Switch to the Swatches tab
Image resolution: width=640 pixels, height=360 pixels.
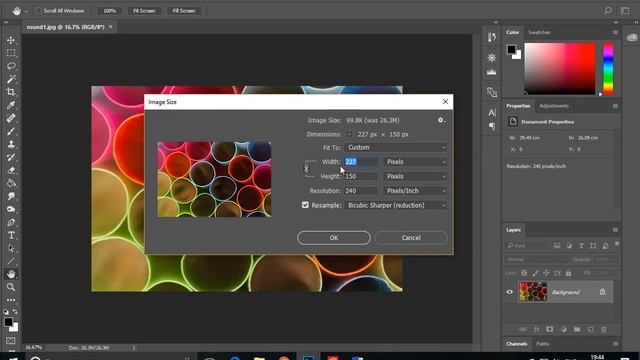tap(539, 32)
